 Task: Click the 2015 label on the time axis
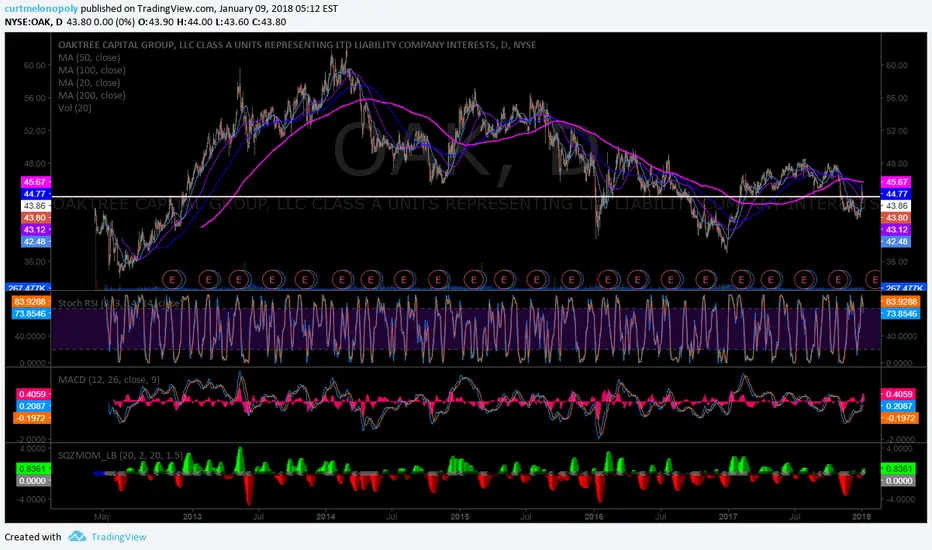pos(459,517)
